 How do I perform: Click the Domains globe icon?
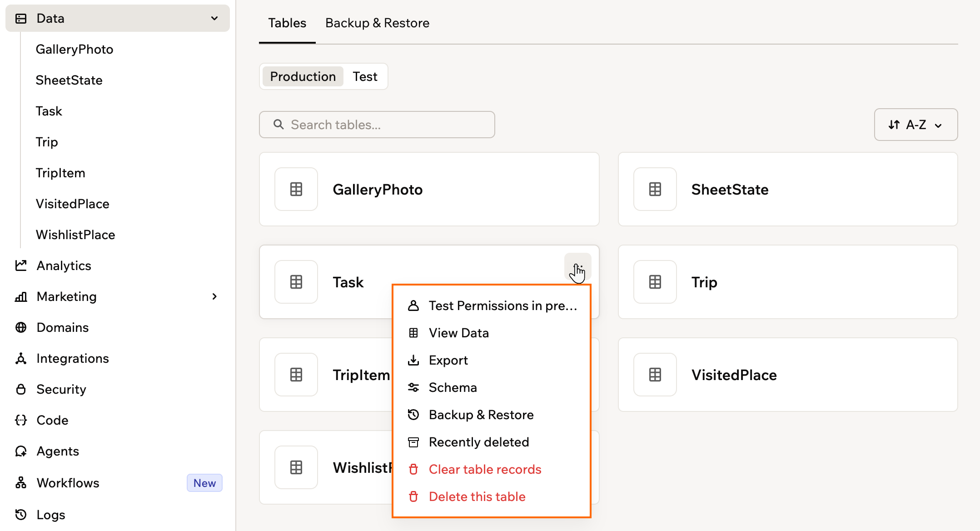point(21,327)
